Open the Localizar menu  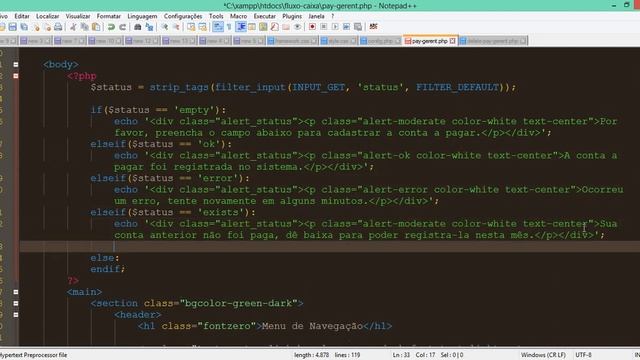[47, 16]
